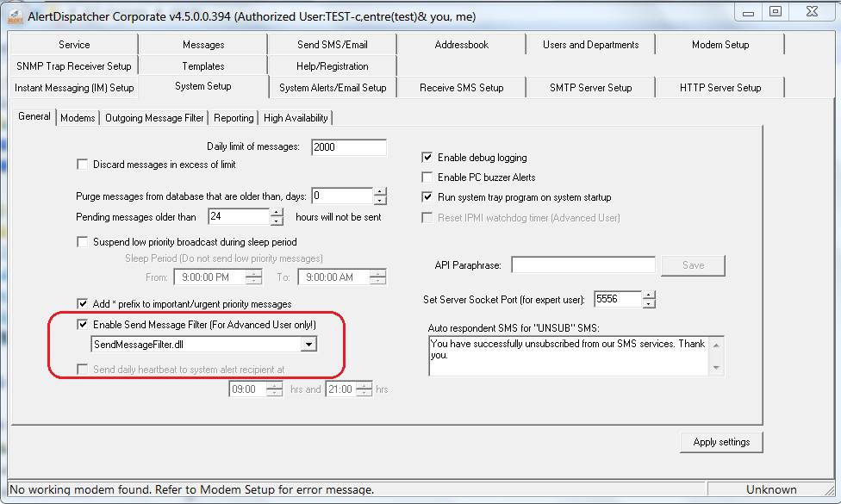Image resolution: width=841 pixels, height=504 pixels.
Task: Click the Sleep Period From time field
Action: [210, 277]
